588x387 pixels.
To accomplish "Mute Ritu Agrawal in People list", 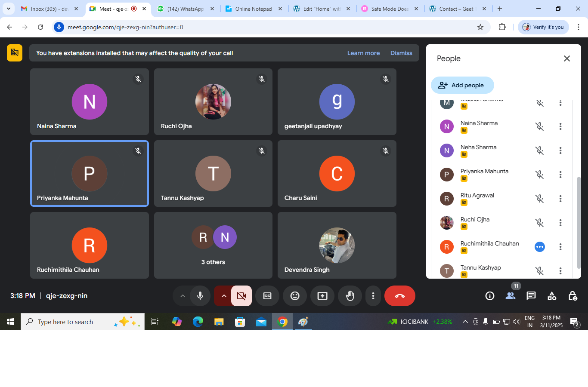I will 540,199.
